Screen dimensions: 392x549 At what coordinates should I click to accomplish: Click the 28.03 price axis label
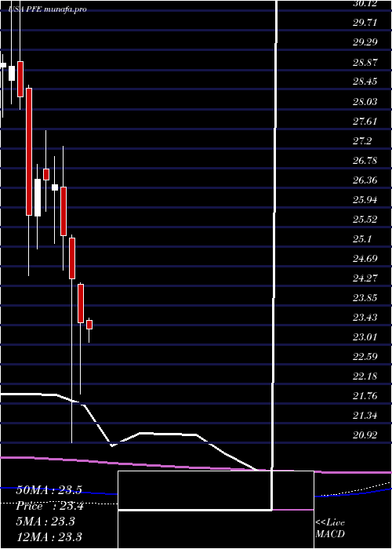click(x=365, y=101)
